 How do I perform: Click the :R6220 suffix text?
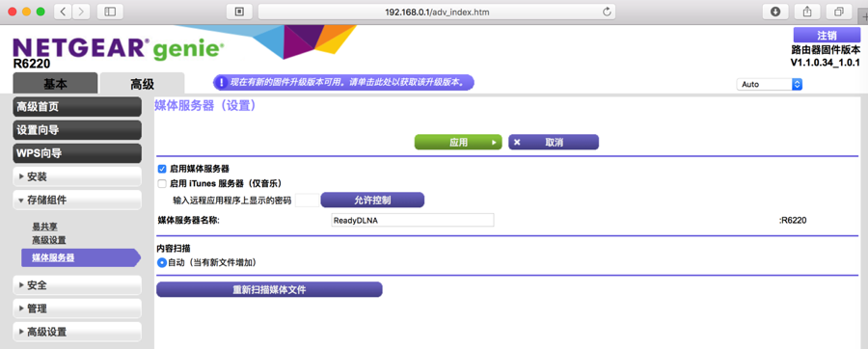pyautogui.click(x=793, y=220)
